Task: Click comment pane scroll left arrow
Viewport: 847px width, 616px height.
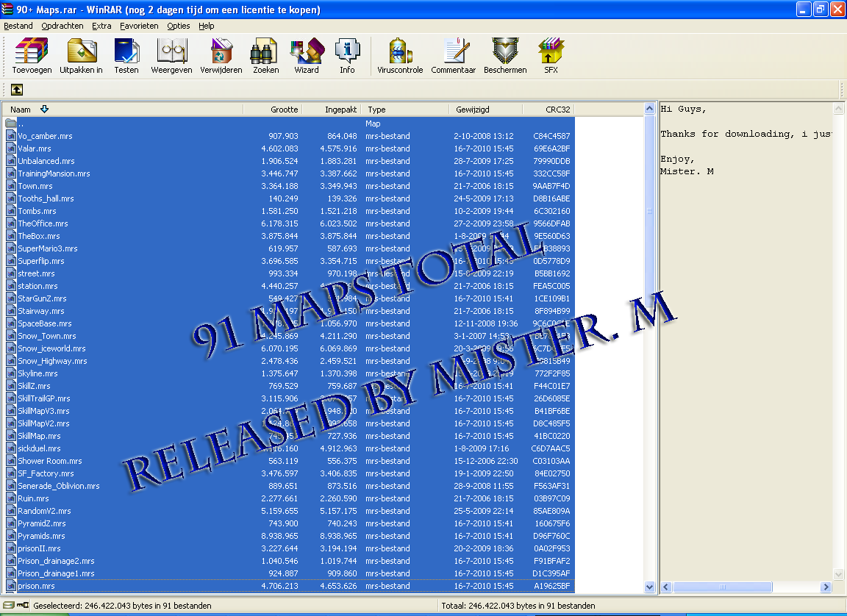Action: pos(666,587)
